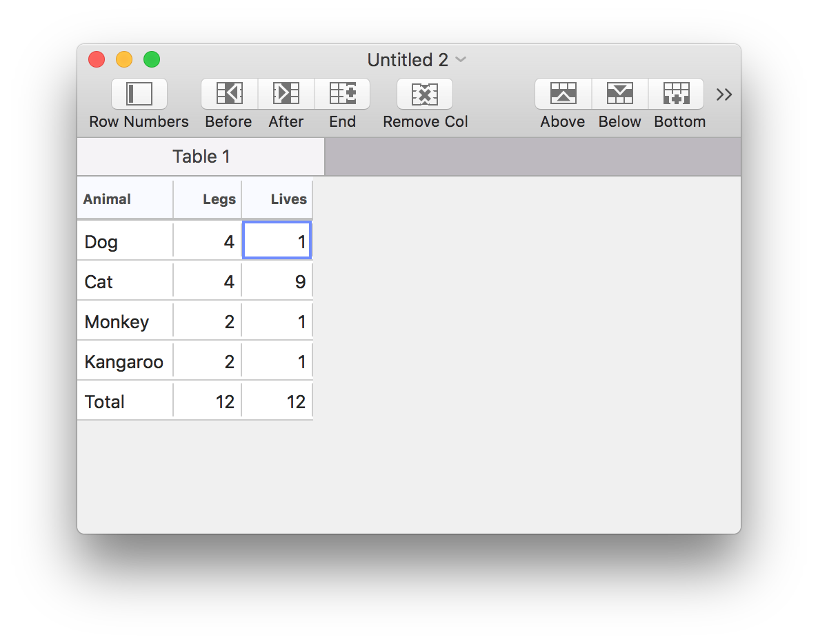Insert a row with the Below icon
The height and width of the screenshot is (644, 818).
click(x=620, y=94)
